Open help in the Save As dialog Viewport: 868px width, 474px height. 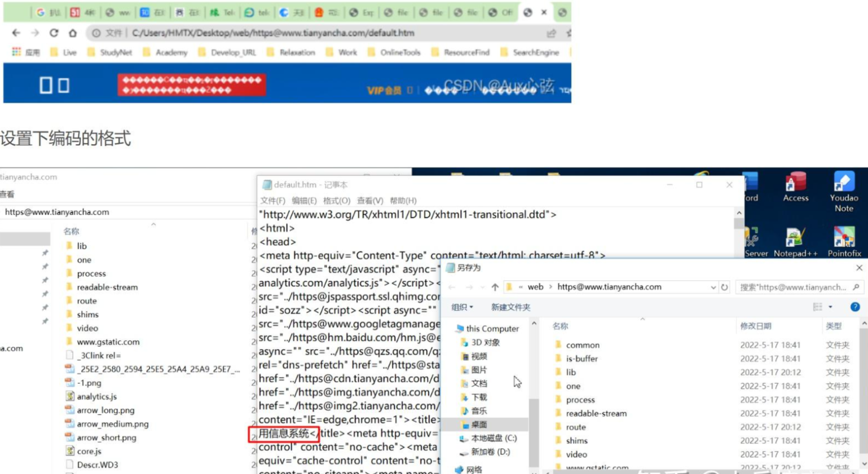[855, 306]
